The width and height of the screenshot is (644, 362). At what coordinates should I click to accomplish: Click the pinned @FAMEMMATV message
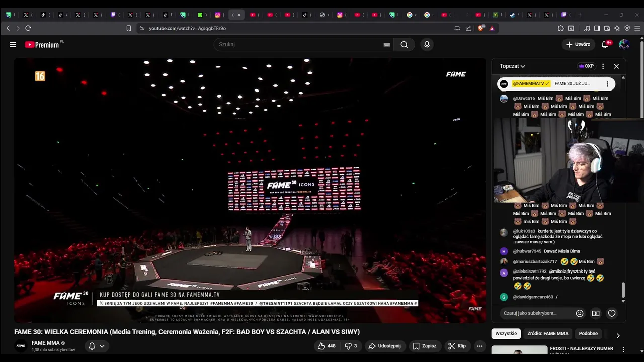(x=556, y=84)
